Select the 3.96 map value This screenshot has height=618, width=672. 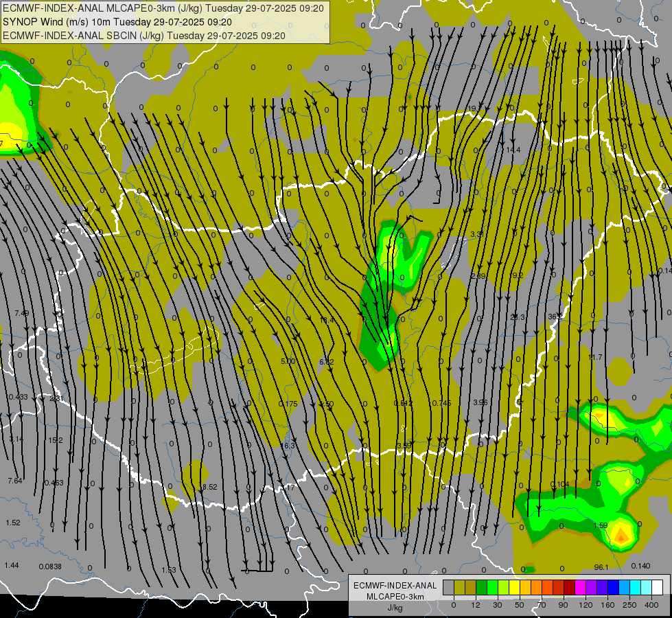[480, 402]
